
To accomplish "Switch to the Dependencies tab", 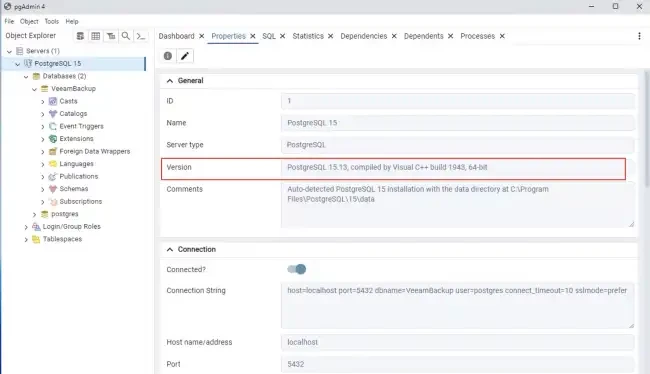I will pos(364,36).
